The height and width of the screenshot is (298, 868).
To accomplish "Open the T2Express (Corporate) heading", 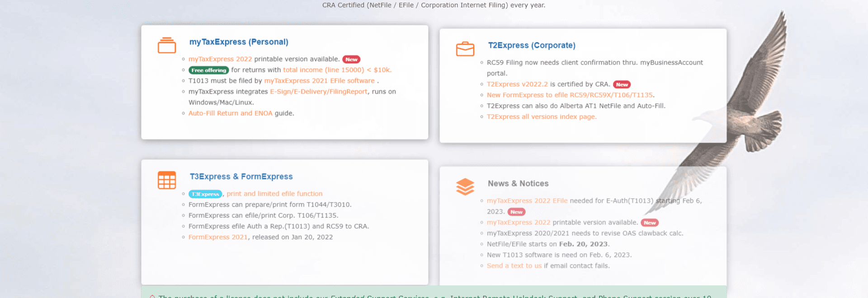I will click(532, 46).
